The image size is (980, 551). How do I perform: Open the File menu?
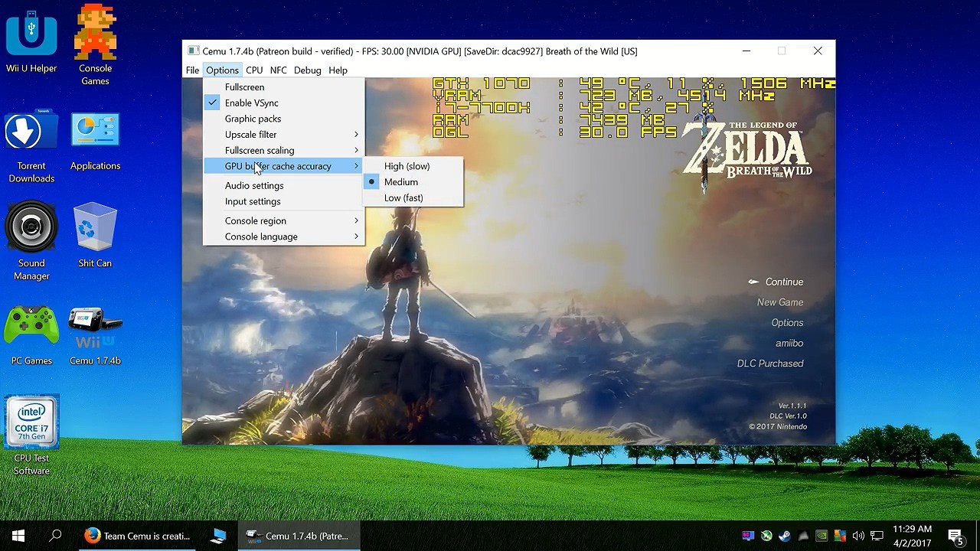point(192,70)
